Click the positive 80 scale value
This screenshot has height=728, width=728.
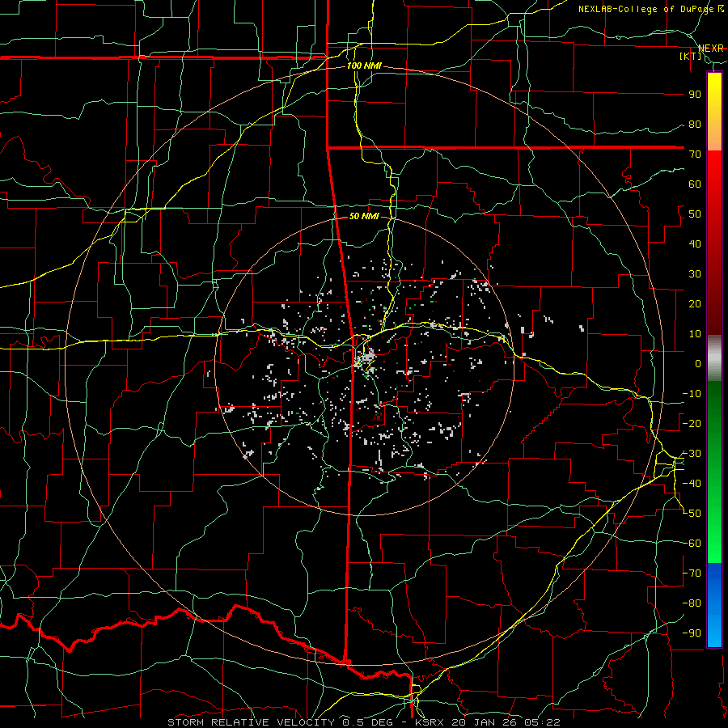(695, 125)
